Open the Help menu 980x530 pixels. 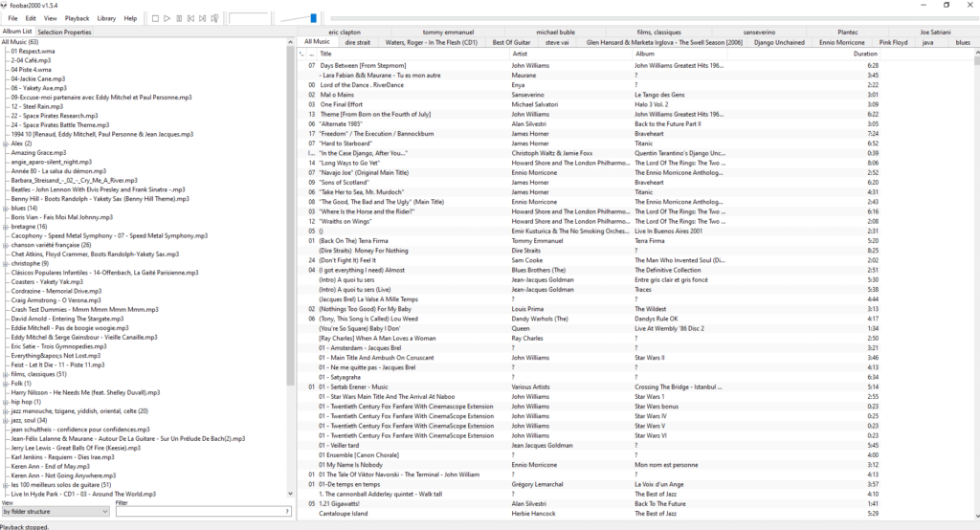pyautogui.click(x=130, y=19)
